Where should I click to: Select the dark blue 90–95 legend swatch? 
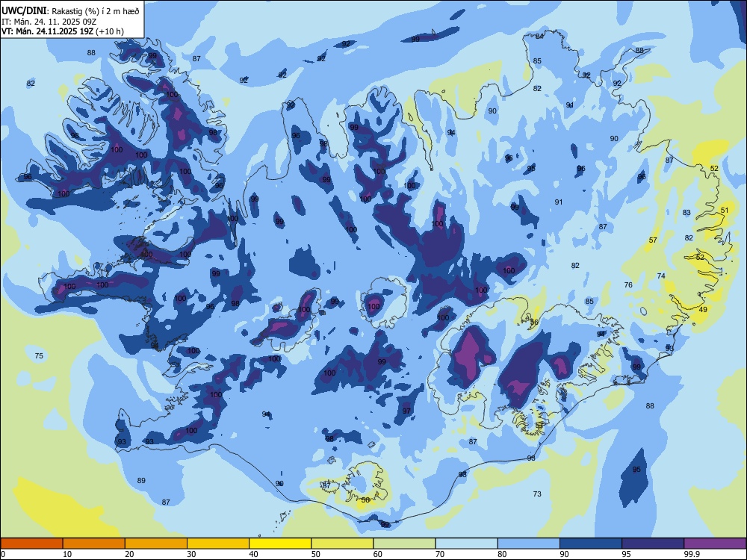[591, 544]
